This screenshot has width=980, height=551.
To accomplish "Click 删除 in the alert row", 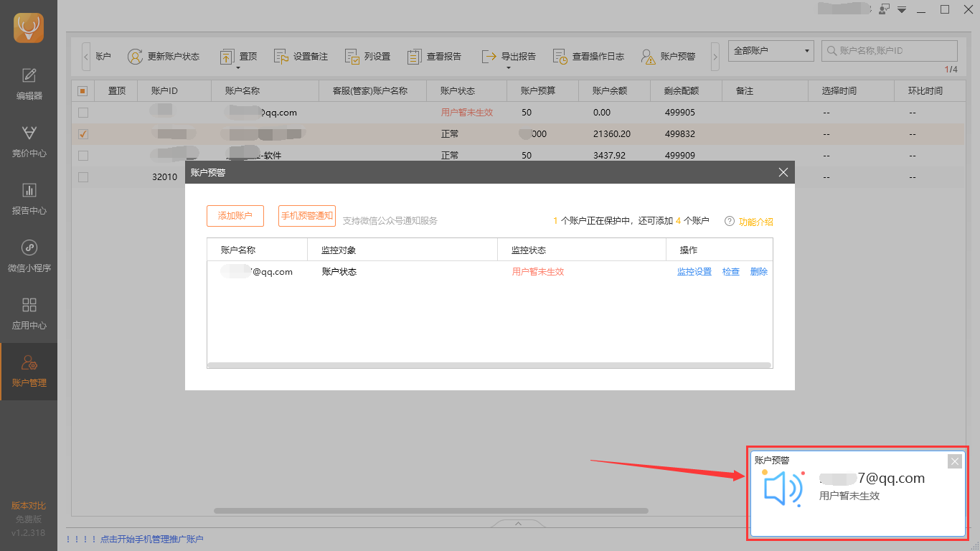I will 759,272.
